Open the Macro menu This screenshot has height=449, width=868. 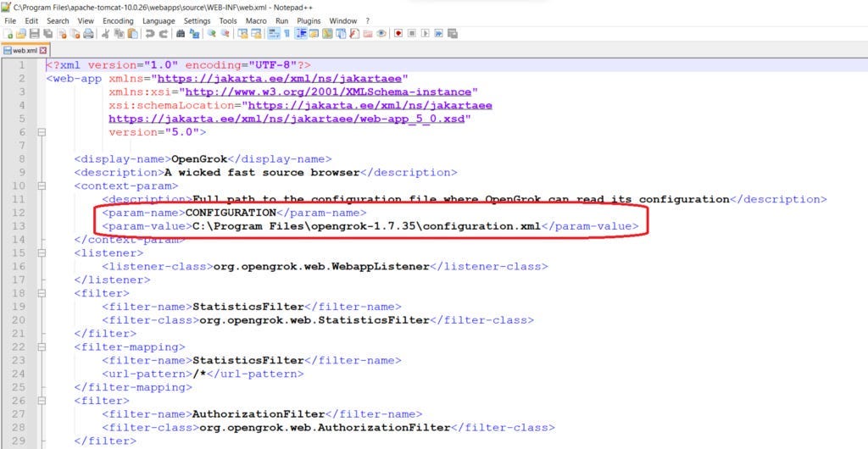pyautogui.click(x=256, y=20)
